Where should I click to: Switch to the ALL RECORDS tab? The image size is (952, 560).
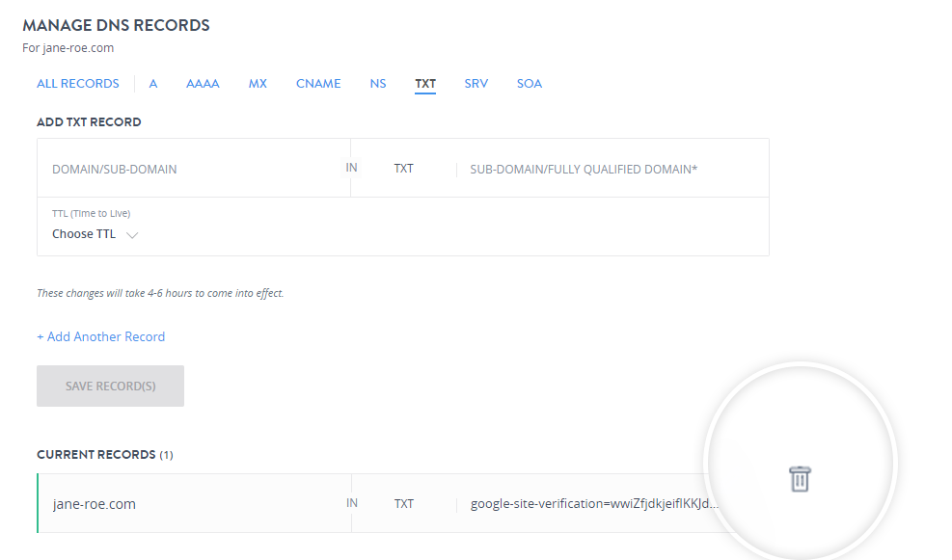78,84
